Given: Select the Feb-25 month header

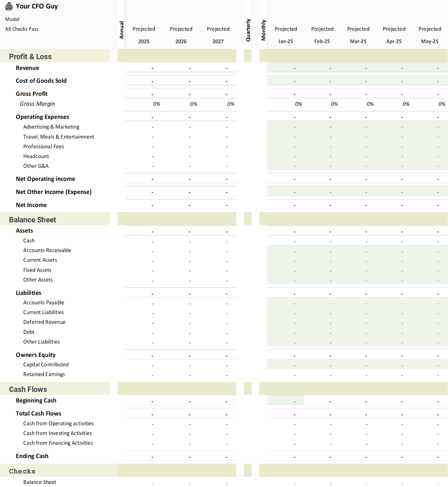Looking at the screenshot, I should 322,41.
